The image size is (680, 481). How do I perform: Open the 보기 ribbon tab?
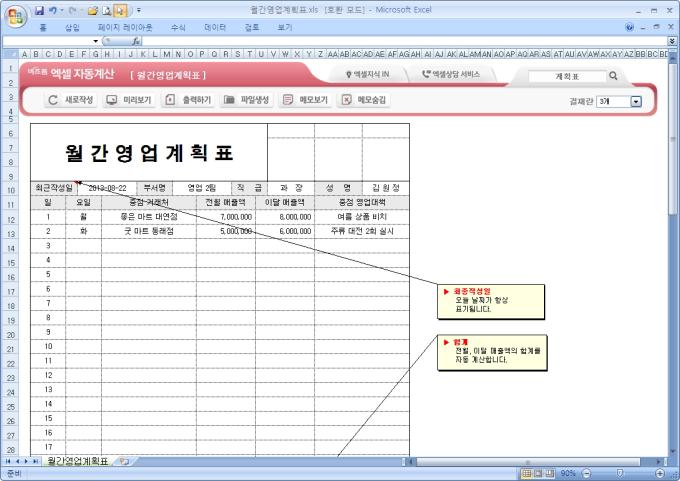tap(284, 27)
